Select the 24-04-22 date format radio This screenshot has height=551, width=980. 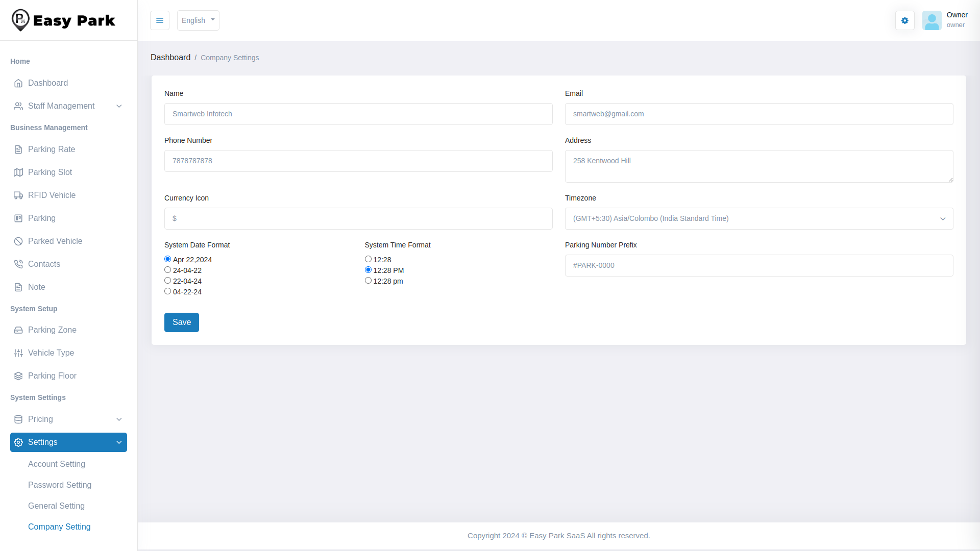pos(167,270)
